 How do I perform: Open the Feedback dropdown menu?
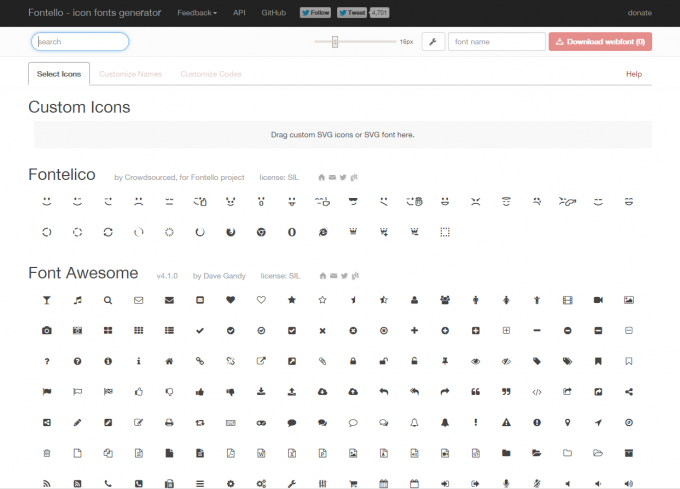197,13
